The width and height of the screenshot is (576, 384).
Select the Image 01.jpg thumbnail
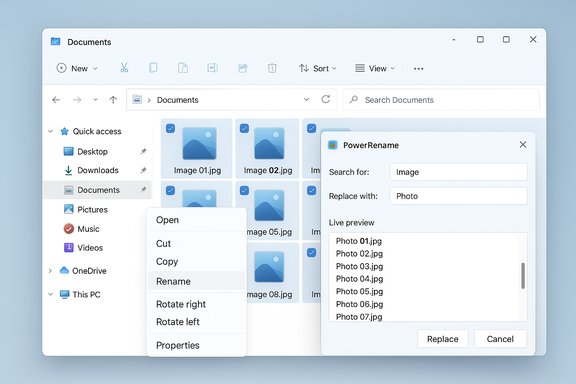click(199, 143)
